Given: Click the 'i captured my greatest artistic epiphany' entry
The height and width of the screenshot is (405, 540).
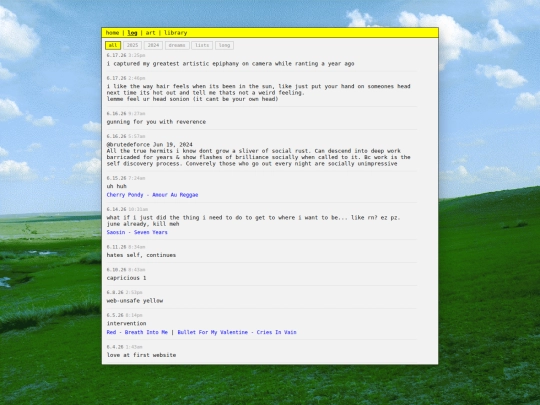Looking at the screenshot, I should coord(230,64).
